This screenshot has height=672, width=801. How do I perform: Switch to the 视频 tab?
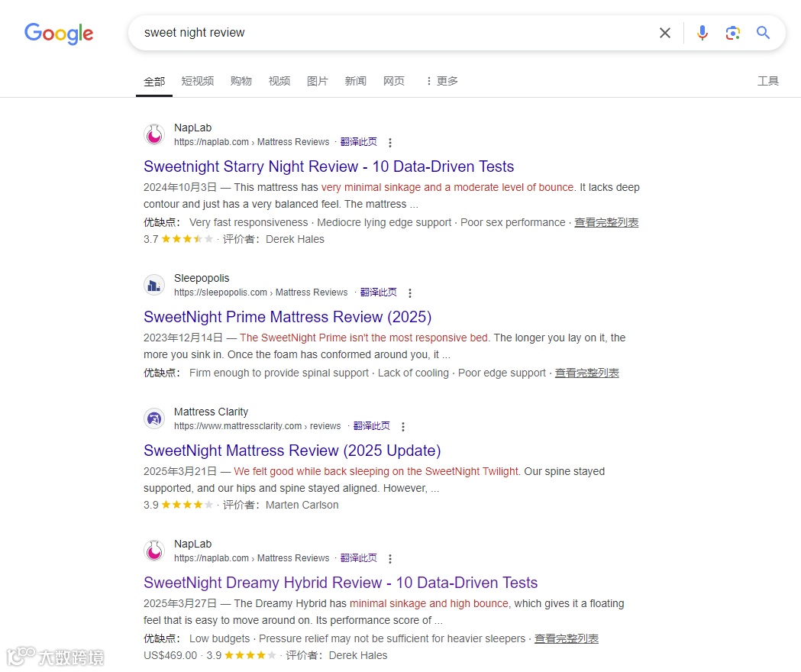279,81
